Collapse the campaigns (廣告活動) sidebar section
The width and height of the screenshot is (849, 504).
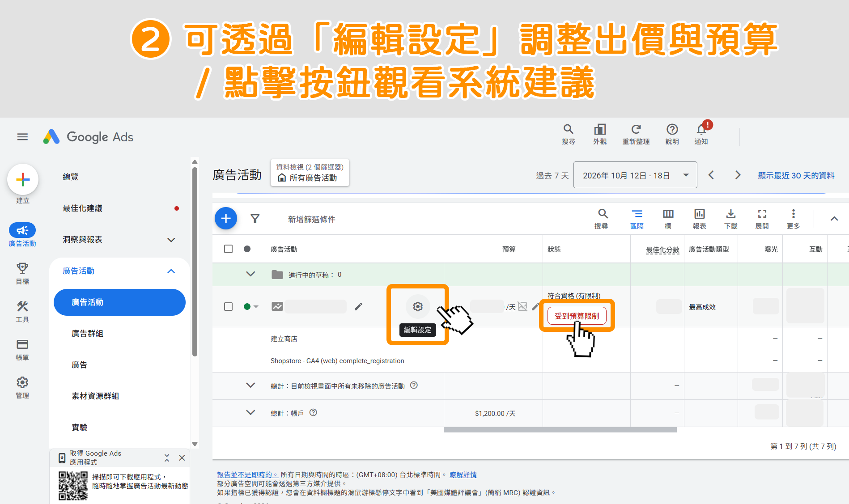(x=171, y=271)
